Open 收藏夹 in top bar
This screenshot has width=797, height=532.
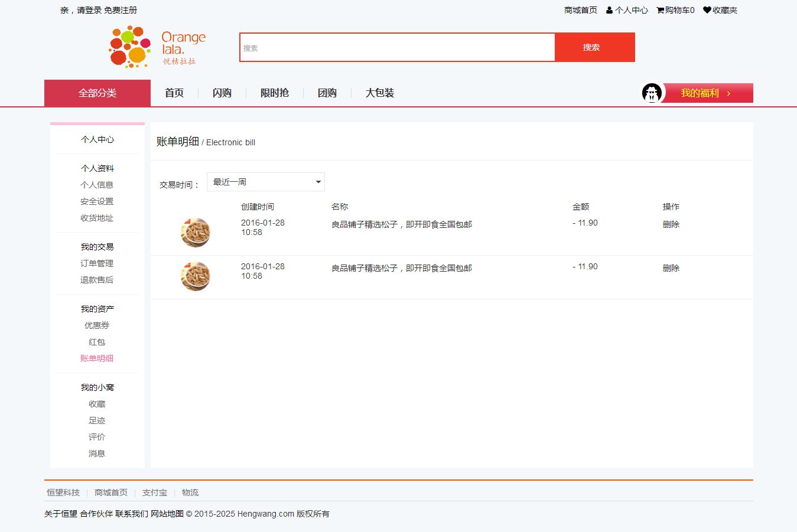click(x=725, y=10)
